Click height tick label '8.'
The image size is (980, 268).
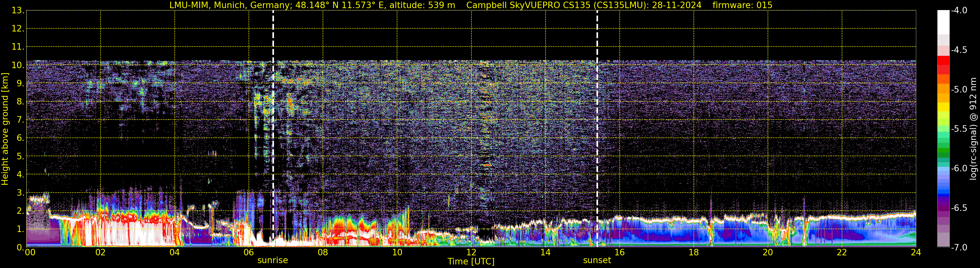pos(20,102)
